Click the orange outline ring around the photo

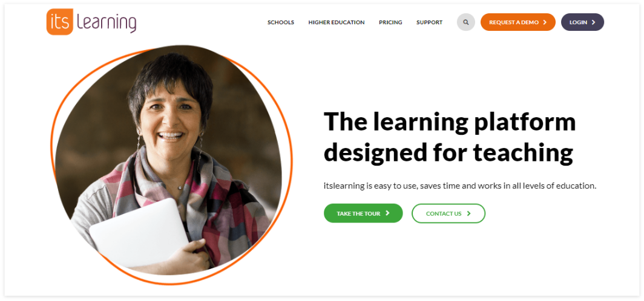pyautogui.click(x=290, y=164)
